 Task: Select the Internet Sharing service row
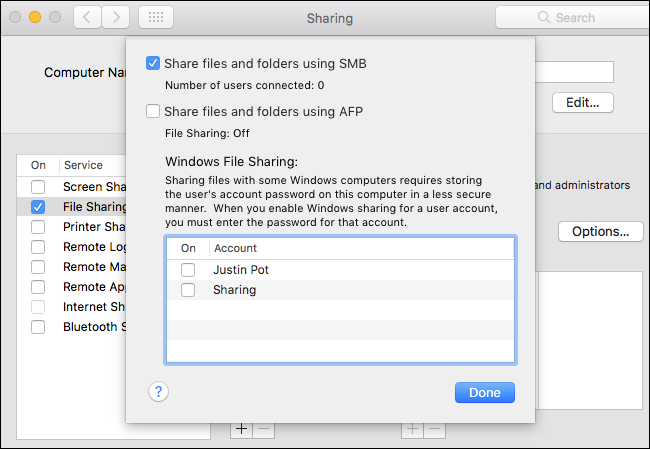72,307
